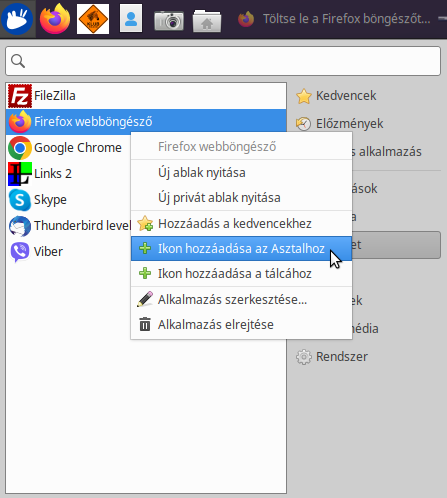This screenshot has width=447, height=498.
Task: Select the Firefox webböngésző list icon
Action: pos(20,122)
